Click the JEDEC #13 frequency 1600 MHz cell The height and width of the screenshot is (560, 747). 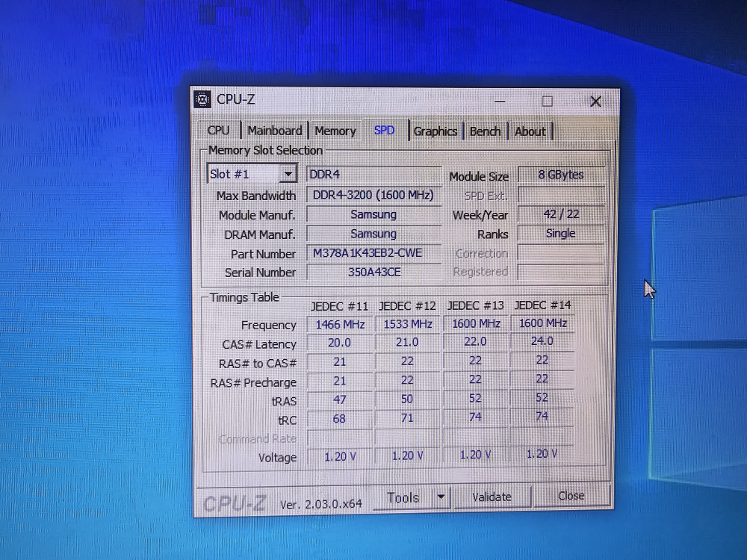click(x=476, y=323)
